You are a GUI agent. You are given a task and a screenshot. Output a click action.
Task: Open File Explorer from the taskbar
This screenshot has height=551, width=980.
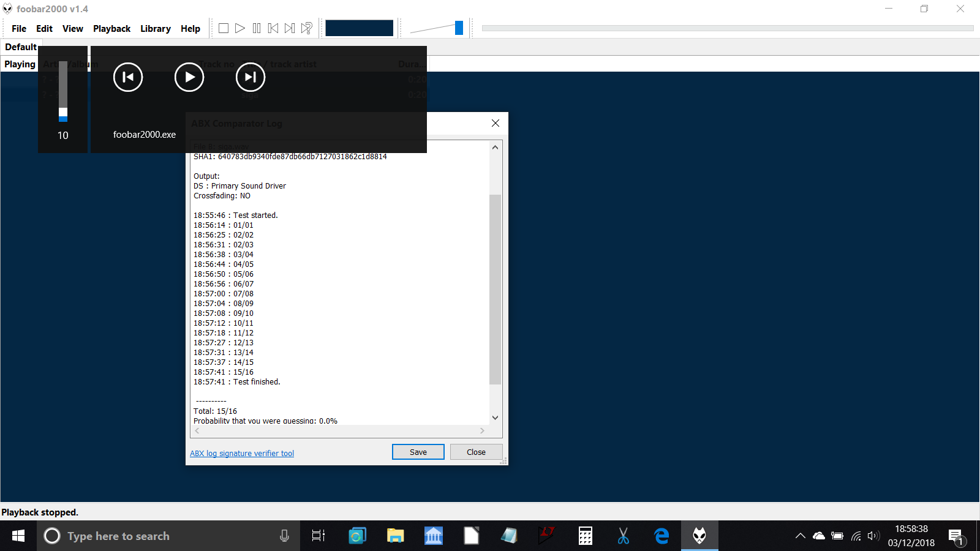click(395, 536)
